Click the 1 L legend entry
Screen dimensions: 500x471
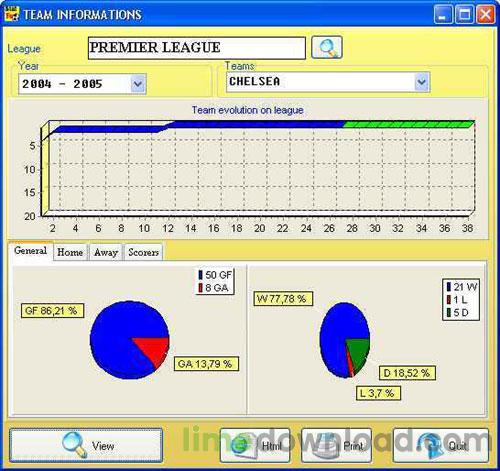click(456, 300)
